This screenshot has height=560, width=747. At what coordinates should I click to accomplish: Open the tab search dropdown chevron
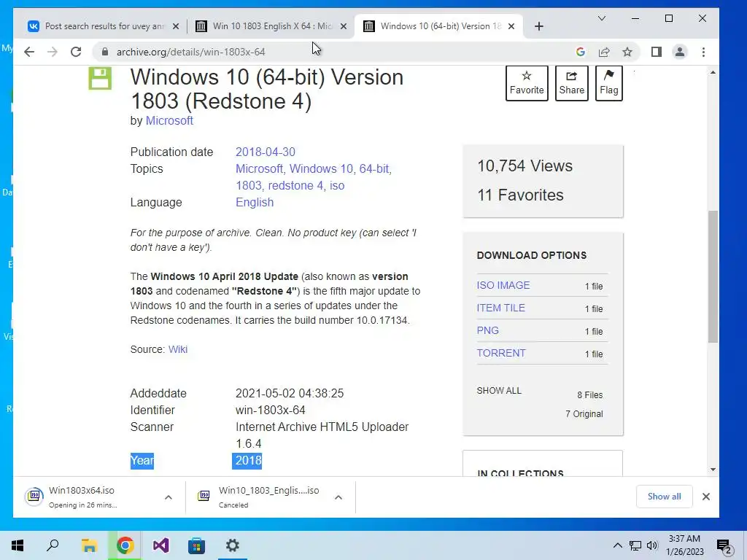pyautogui.click(x=602, y=18)
